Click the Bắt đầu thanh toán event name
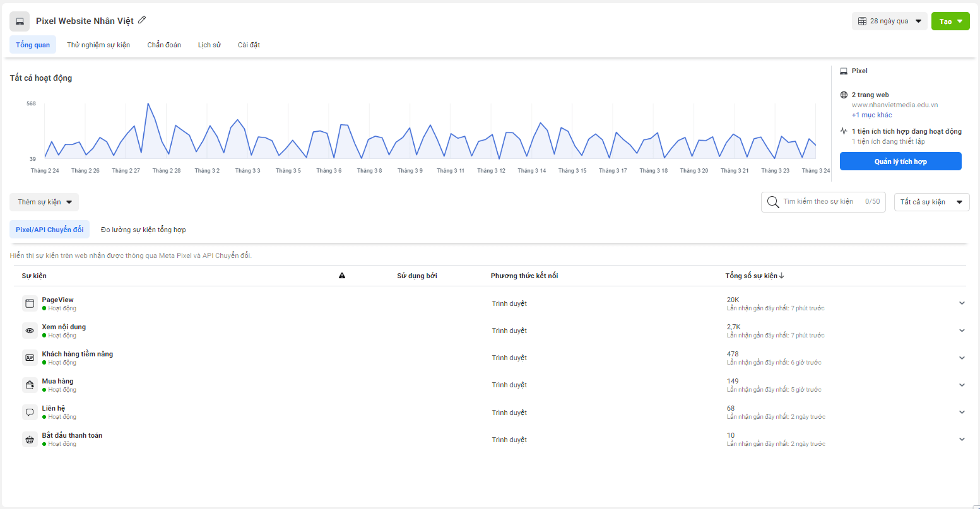Viewport: 980px width, 509px height. click(x=72, y=435)
